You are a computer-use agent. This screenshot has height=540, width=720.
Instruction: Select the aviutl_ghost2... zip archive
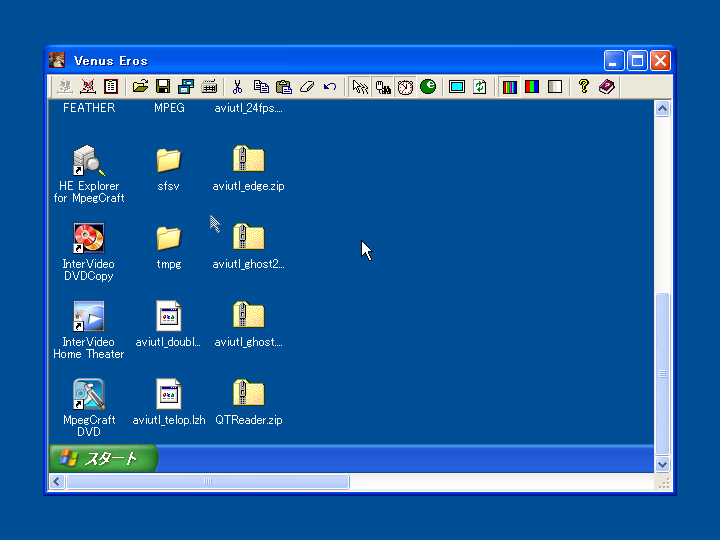coord(248,246)
